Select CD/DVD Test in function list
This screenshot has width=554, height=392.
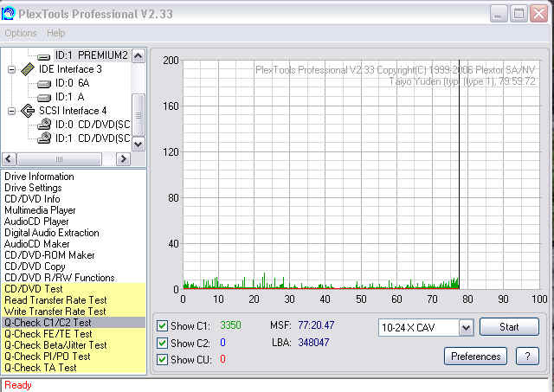click(74, 289)
